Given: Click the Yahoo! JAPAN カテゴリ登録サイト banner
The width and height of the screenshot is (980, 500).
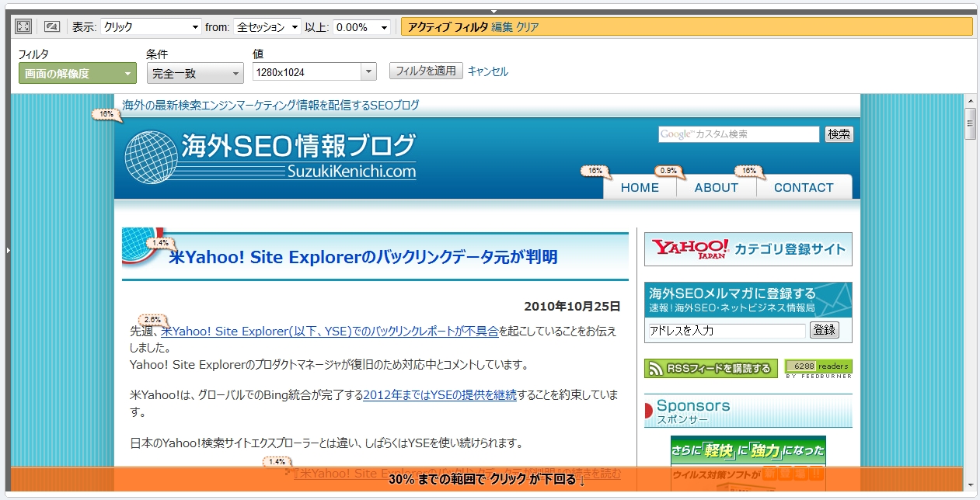Looking at the screenshot, I should [748, 249].
